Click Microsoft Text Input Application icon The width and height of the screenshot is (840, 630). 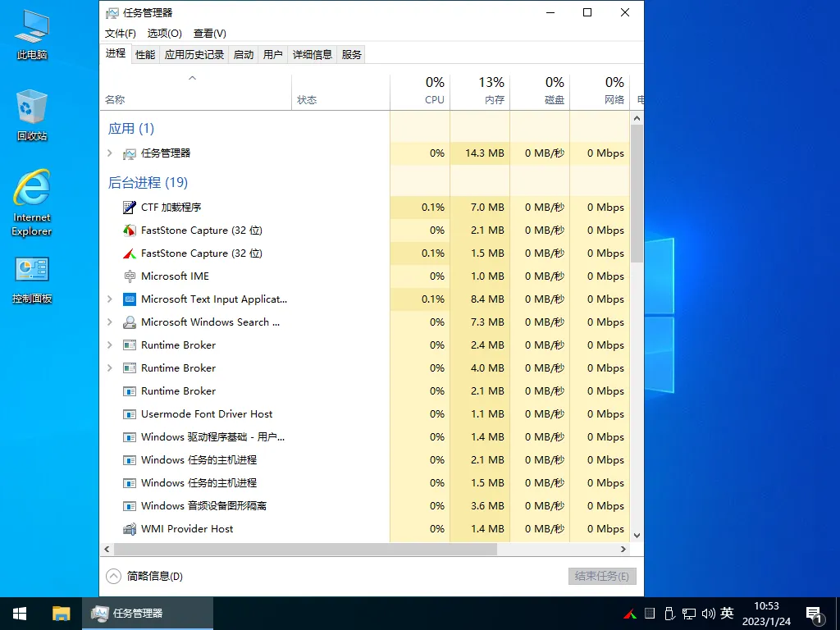[129, 299]
